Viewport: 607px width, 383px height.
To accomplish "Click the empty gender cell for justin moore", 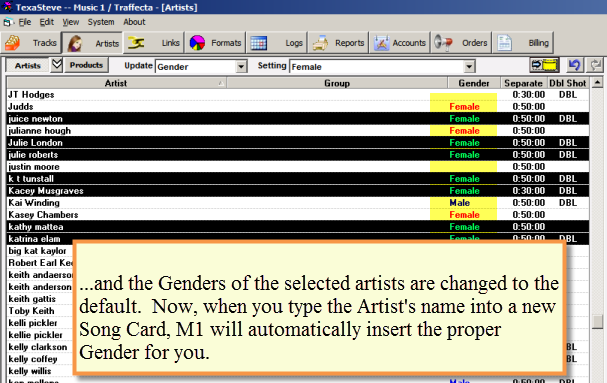I will pos(463,167).
